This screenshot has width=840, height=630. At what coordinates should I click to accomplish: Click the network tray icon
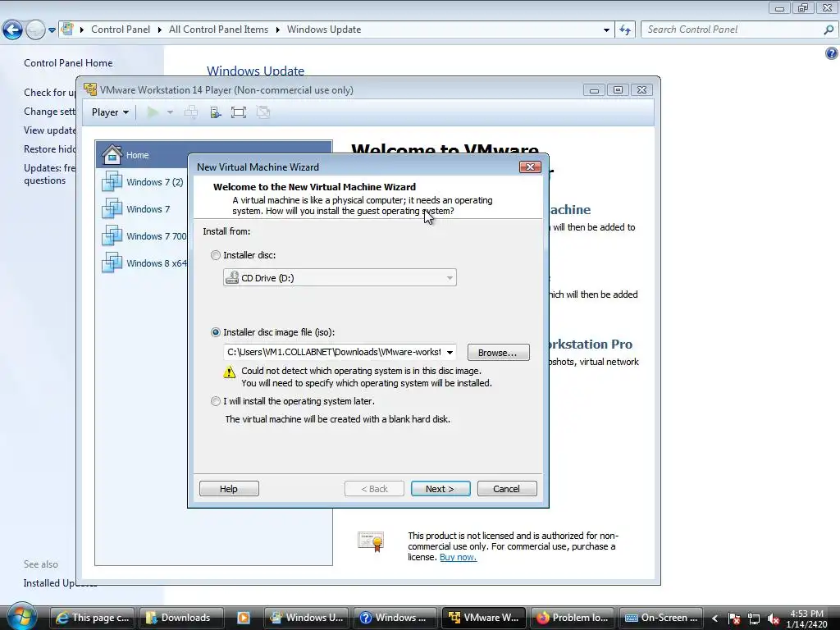tap(753, 619)
